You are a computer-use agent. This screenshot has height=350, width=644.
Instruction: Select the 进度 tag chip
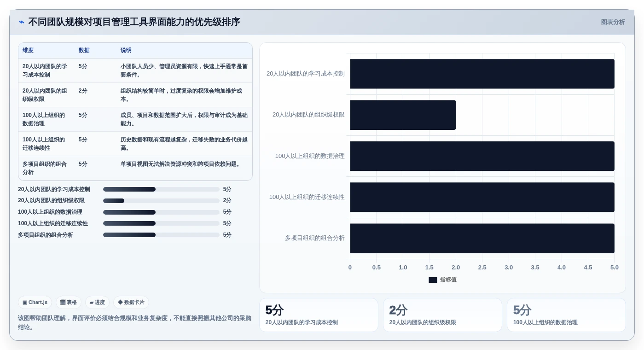click(x=97, y=302)
